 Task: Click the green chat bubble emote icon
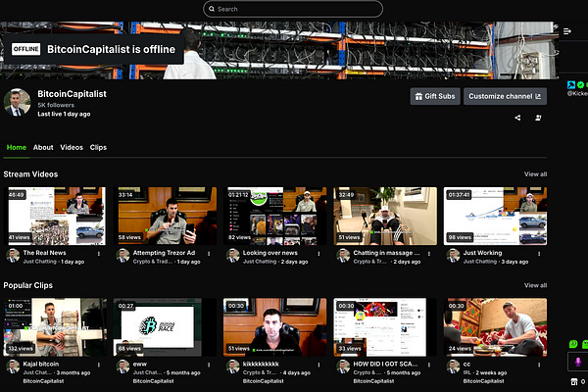(x=573, y=343)
